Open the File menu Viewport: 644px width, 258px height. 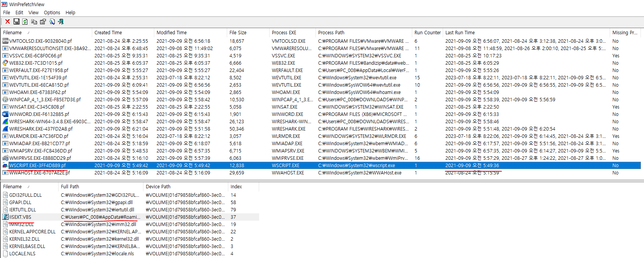7,13
